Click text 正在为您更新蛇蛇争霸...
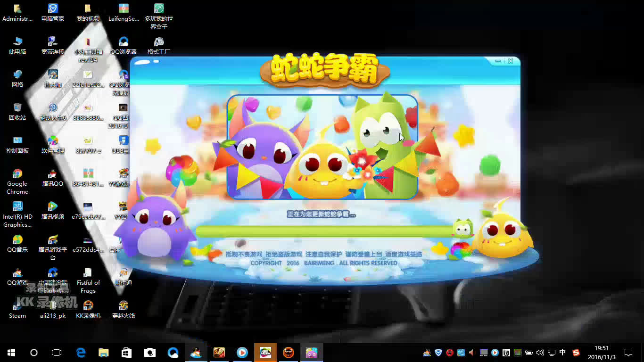This screenshot has height=362, width=644. 321,214
